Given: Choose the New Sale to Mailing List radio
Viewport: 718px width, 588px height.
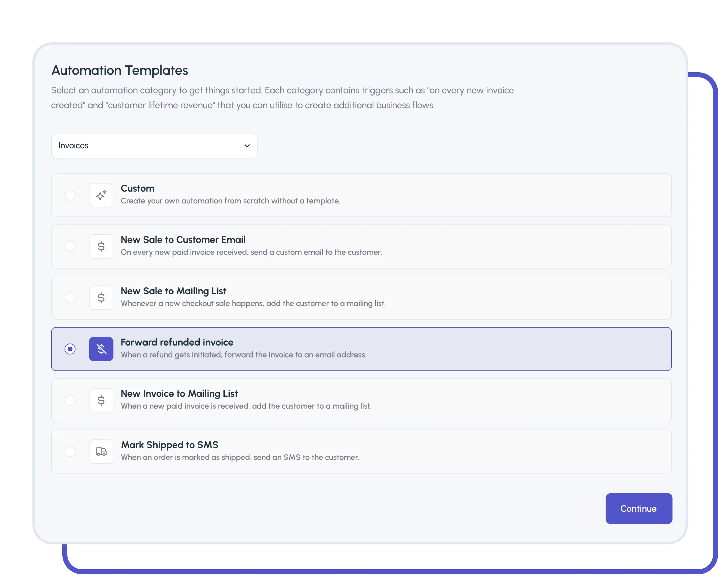Looking at the screenshot, I should (70, 298).
